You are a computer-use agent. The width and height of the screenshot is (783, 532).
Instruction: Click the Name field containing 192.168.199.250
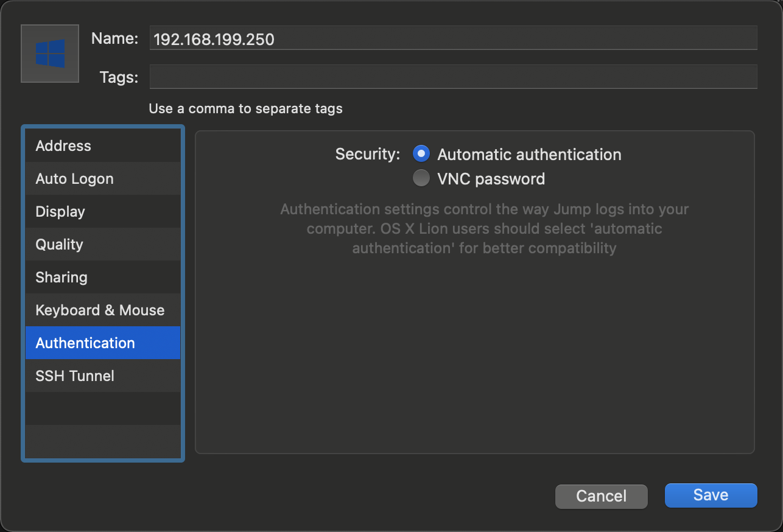click(453, 40)
